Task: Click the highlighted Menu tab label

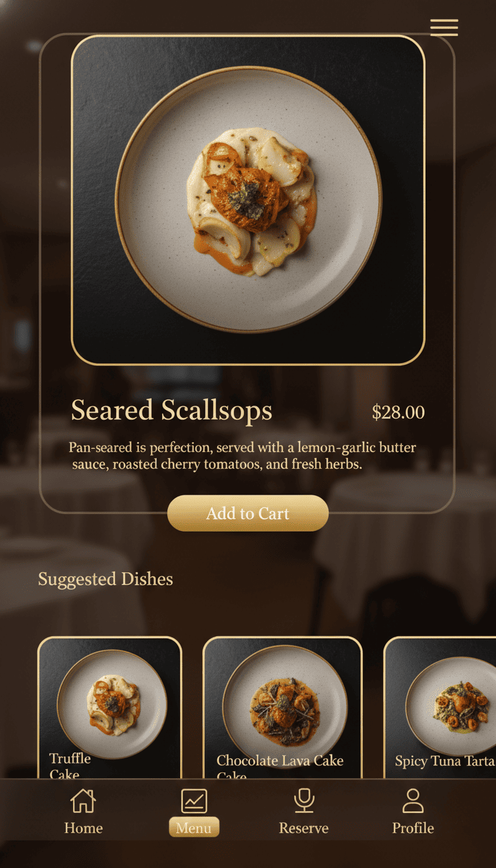Action: (194, 827)
